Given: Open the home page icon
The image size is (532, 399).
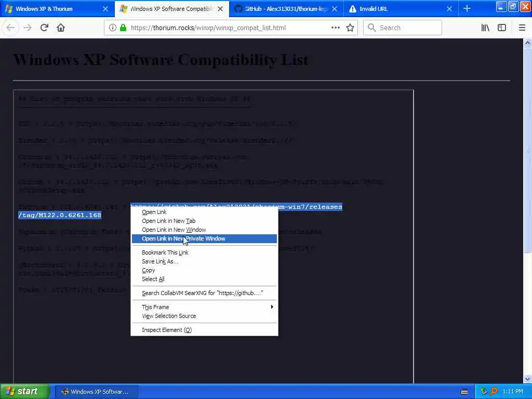Looking at the screenshot, I should 61,28.
